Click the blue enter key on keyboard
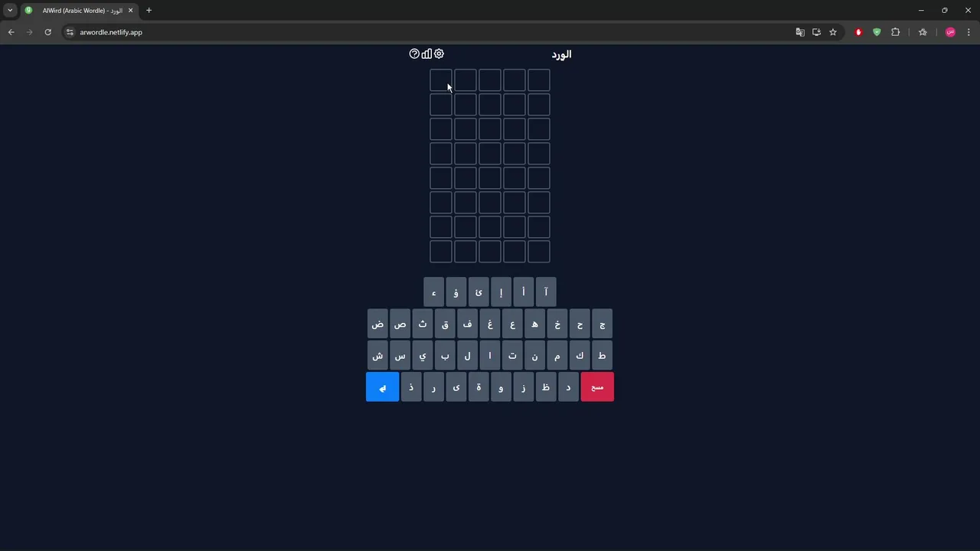Image resolution: width=980 pixels, height=551 pixels. click(x=383, y=387)
